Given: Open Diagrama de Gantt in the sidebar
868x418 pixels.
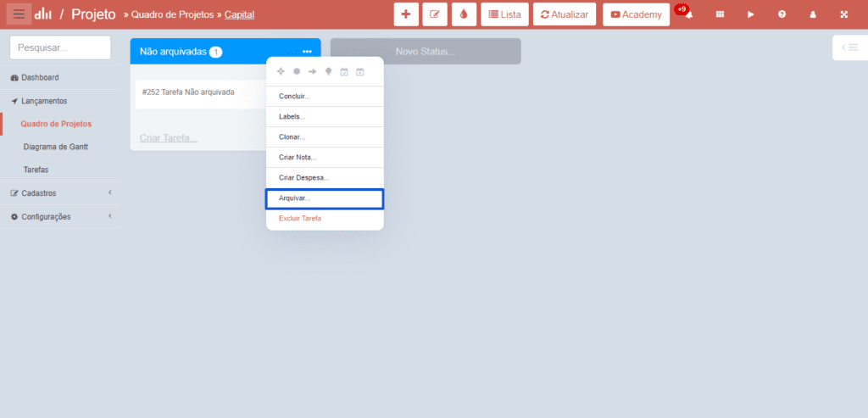Looking at the screenshot, I should 55,147.
